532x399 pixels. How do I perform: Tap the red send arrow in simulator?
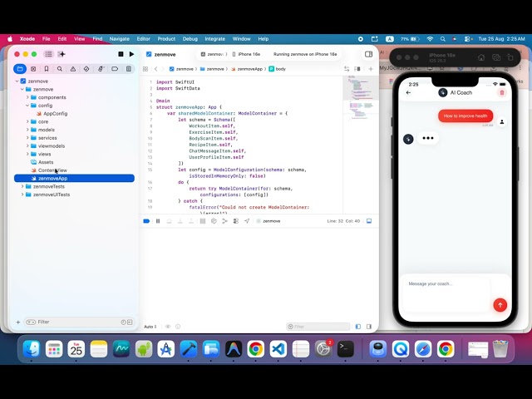(x=500, y=305)
